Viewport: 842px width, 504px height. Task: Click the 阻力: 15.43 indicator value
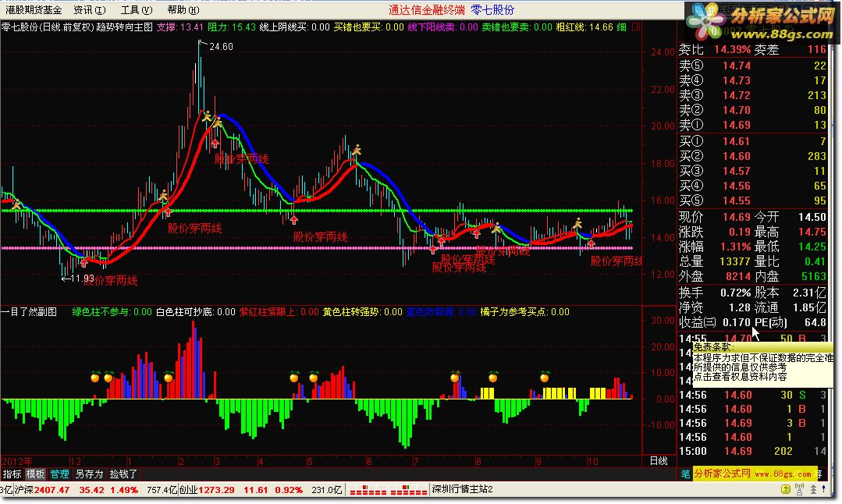point(232,27)
